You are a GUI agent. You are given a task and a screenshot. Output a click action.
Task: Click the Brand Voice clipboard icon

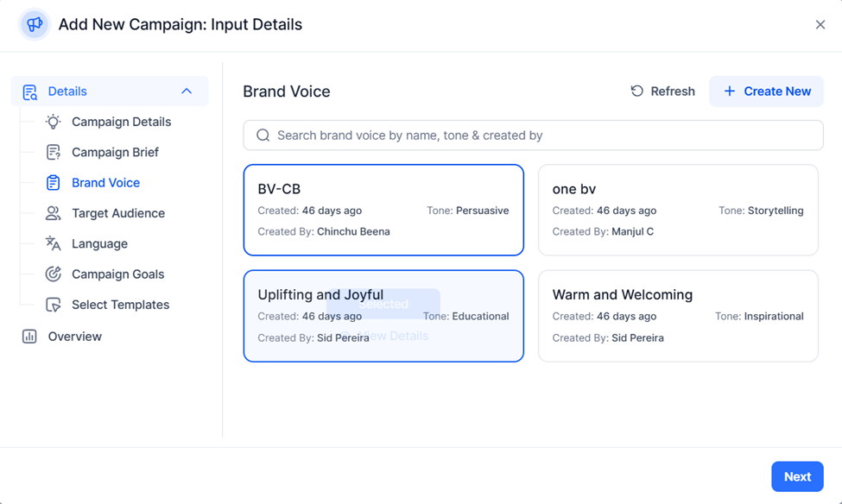coord(53,183)
